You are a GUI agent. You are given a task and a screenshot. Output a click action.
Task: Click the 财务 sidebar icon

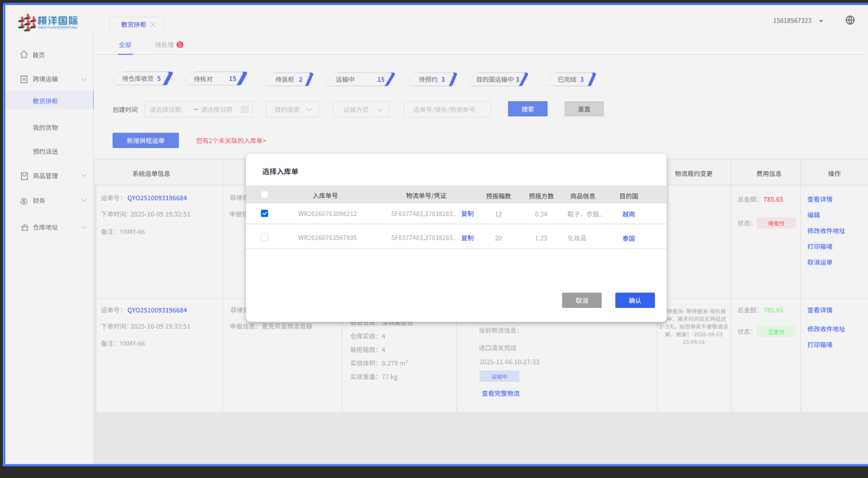(24, 201)
